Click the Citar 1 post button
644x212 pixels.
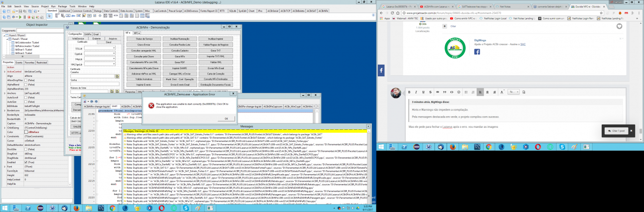(x=615, y=131)
